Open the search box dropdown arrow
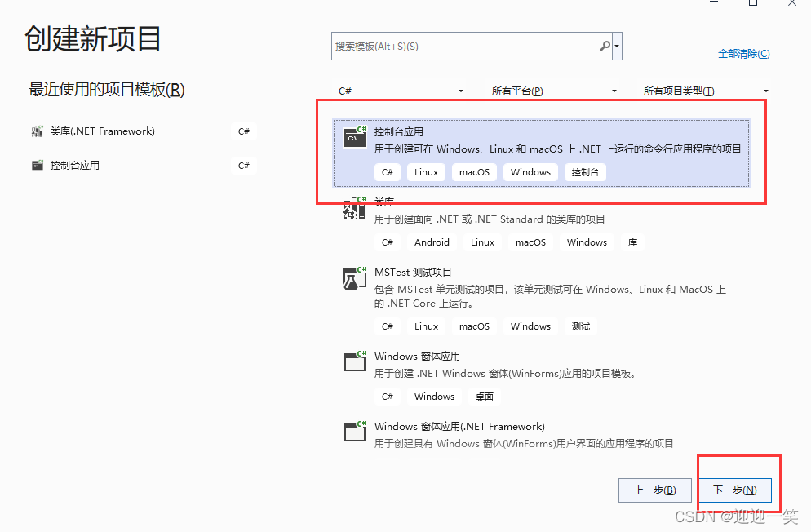This screenshot has height=532, width=811. click(x=617, y=46)
